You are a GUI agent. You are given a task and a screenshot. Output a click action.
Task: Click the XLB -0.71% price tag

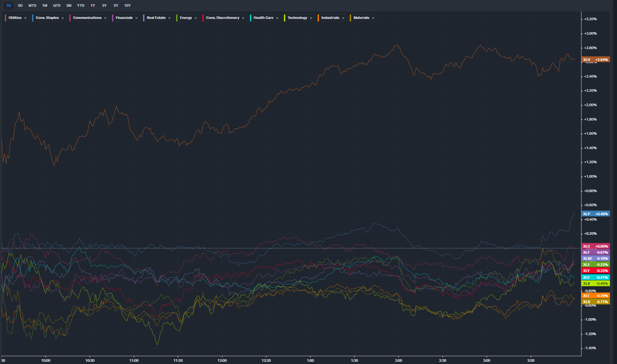tap(595, 302)
